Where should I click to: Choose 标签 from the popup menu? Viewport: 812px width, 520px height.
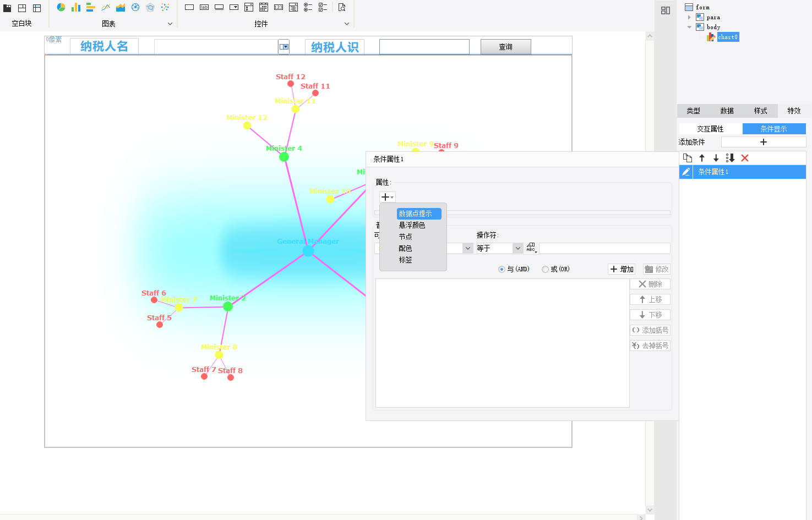tap(406, 260)
